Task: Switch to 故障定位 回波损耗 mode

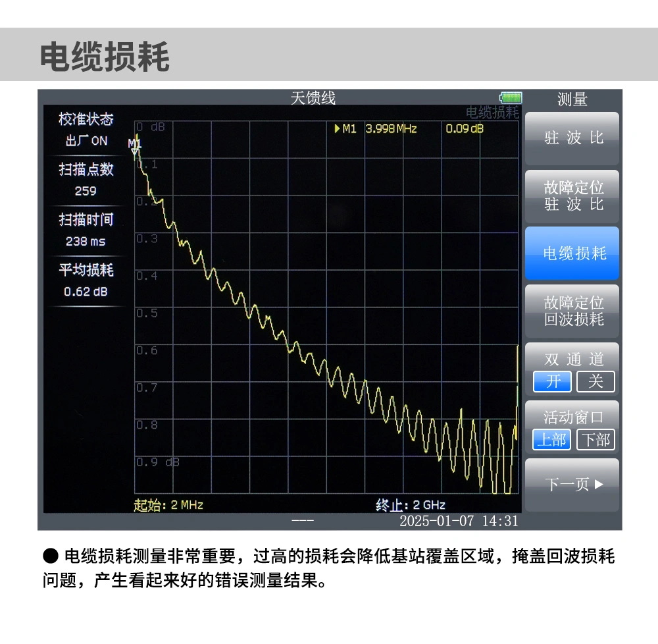Action: [572, 311]
